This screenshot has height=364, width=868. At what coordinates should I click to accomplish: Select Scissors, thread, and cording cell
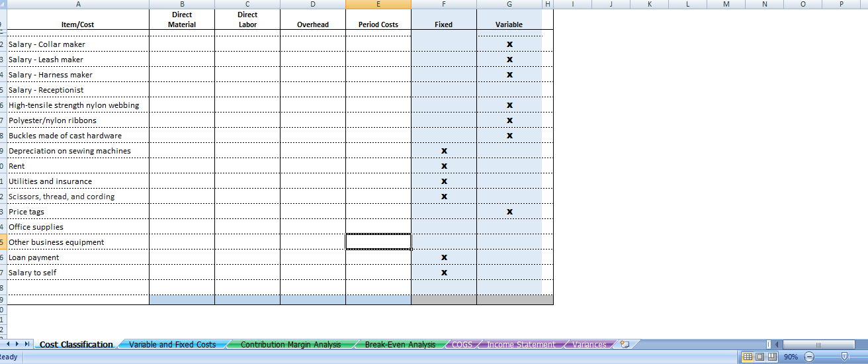[x=78, y=197]
